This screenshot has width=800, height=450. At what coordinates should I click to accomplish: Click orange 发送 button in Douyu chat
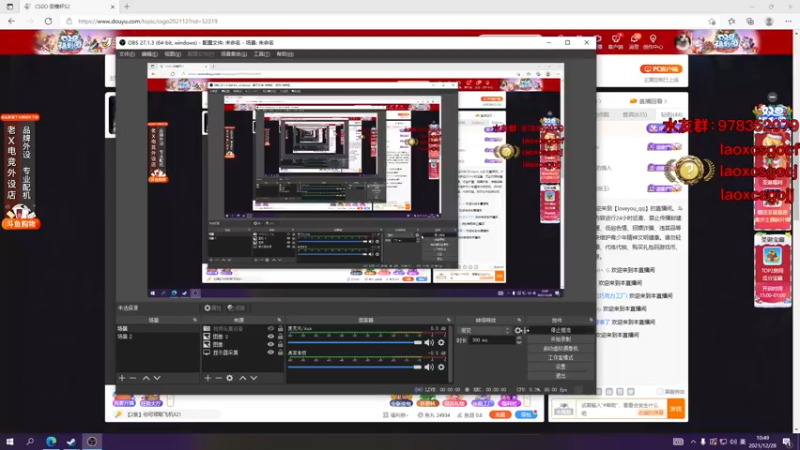click(676, 409)
